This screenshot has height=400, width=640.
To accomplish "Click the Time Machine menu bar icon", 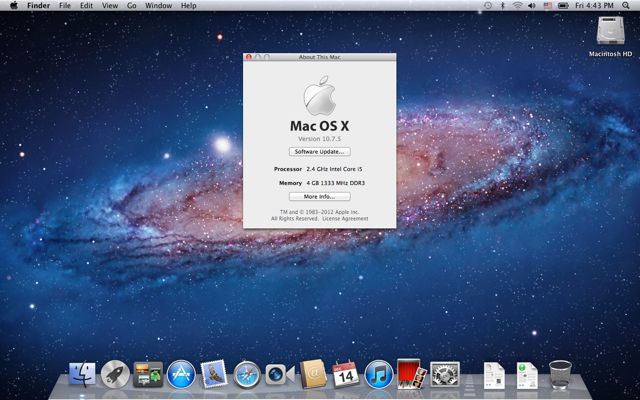I will pyautogui.click(x=488, y=5).
